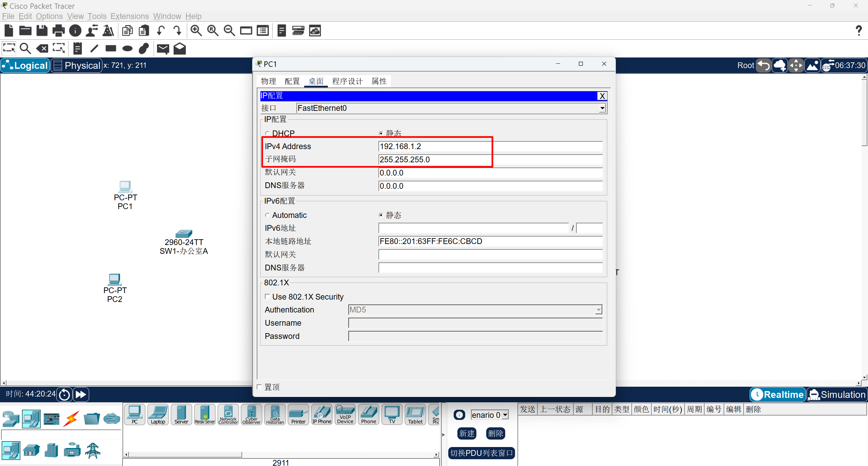Click the 删除 scenario button
The width and height of the screenshot is (868, 466).
tap(495, 433)
